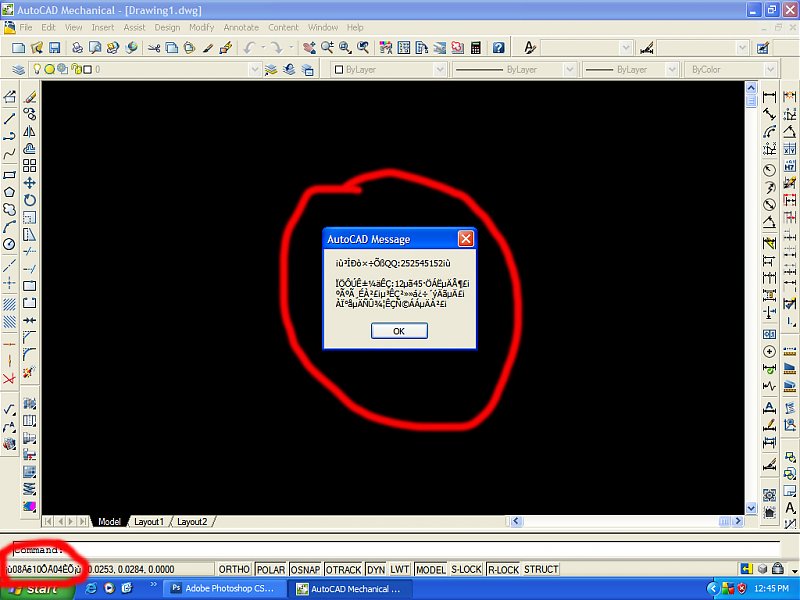Click the Plot print icon
800x600 pixels.
77,48
